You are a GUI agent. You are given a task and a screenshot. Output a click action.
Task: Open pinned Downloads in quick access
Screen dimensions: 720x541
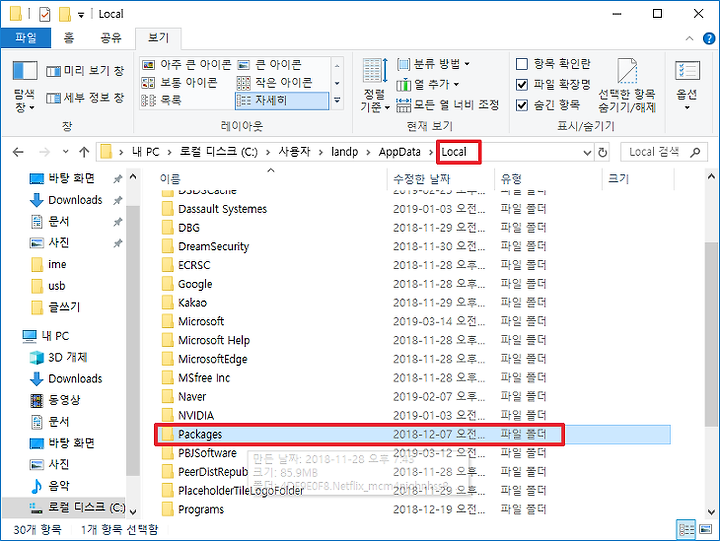66,200
